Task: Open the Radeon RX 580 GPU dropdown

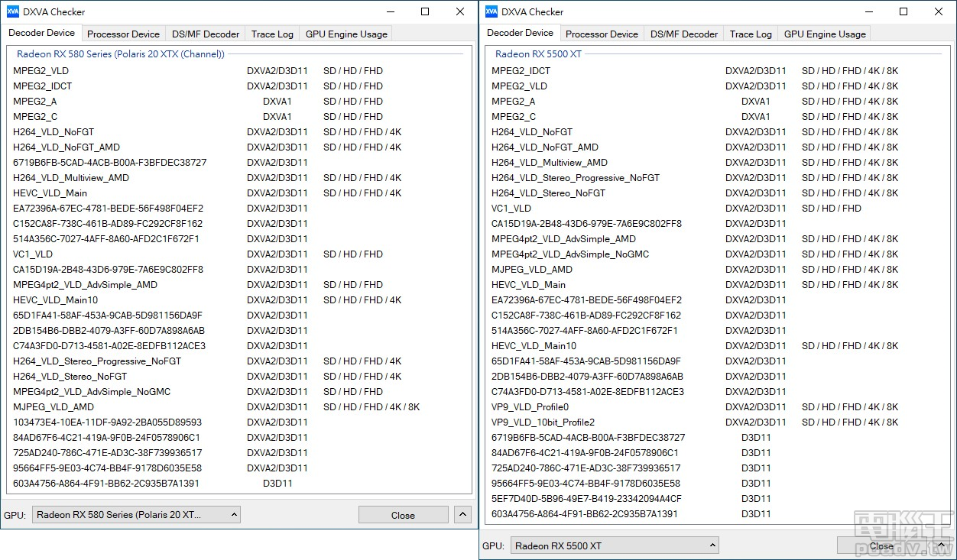Action: coord(136,515)
